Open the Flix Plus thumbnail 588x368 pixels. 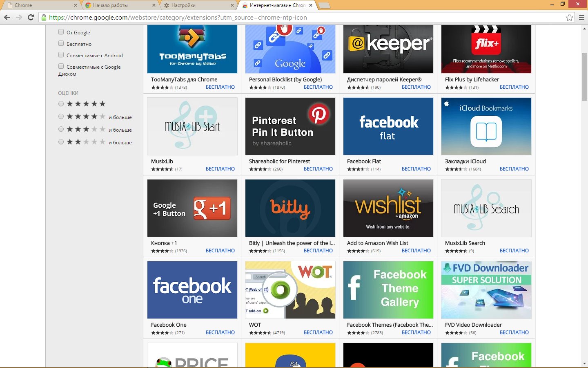coord(486,49)
